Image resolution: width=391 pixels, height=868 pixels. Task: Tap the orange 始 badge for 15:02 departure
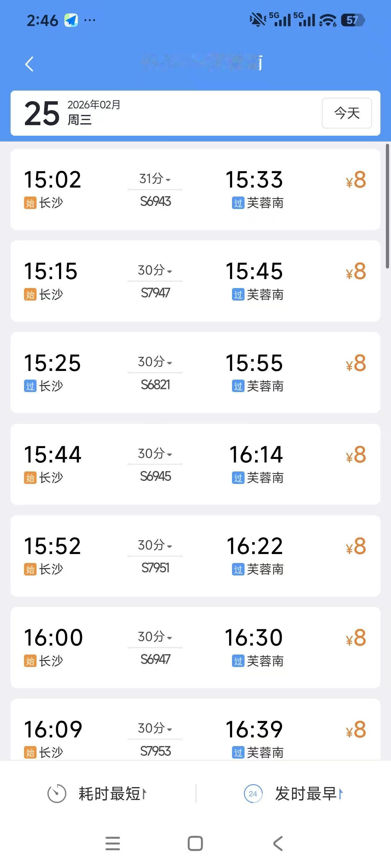coord(30,203)
